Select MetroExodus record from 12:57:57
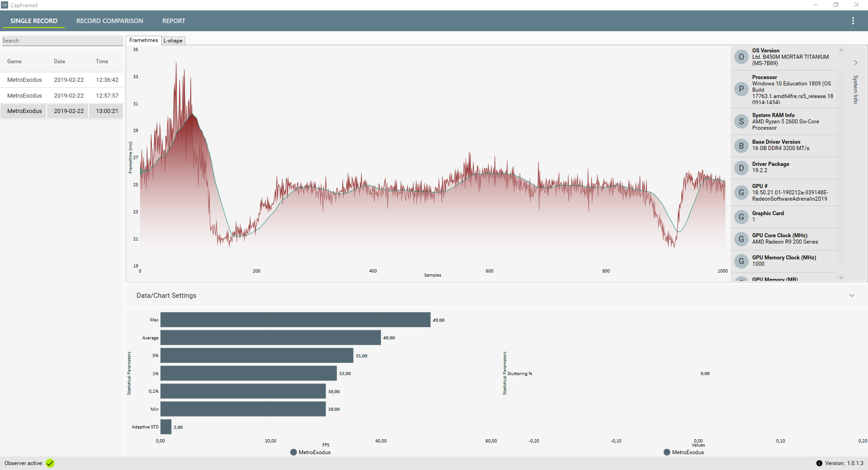This screenshot has height=470, width=868. 62,96
